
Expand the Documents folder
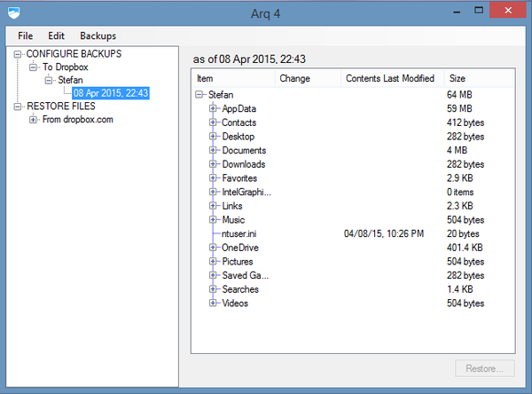pos(213,150)
